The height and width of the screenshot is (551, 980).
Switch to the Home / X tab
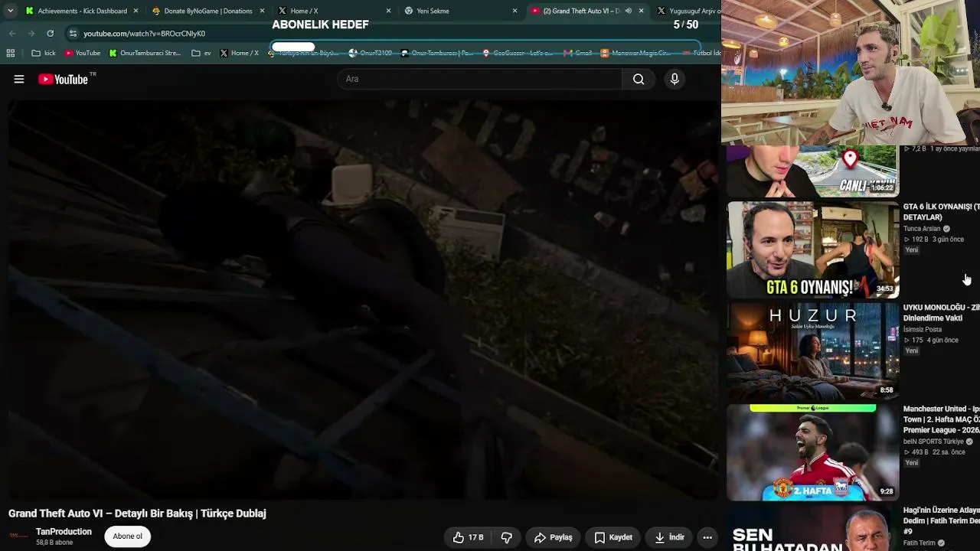[335, 11]
